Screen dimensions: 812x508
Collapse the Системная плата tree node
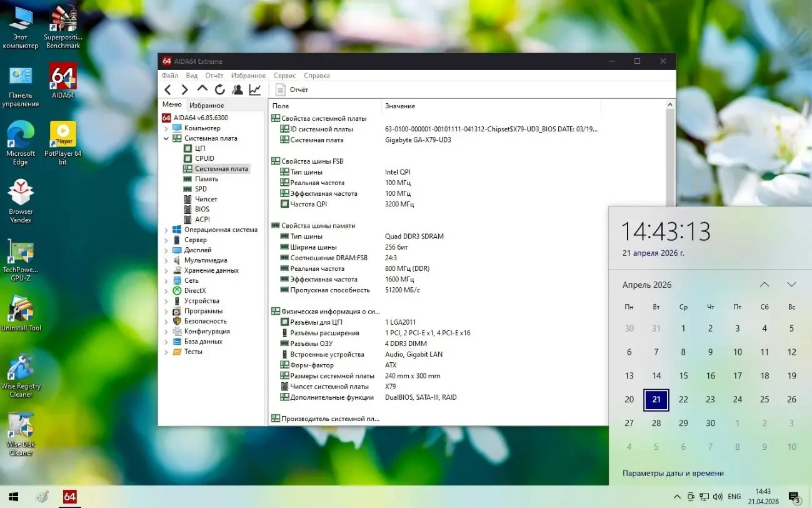pyautogui.click(x=166, y=138)
